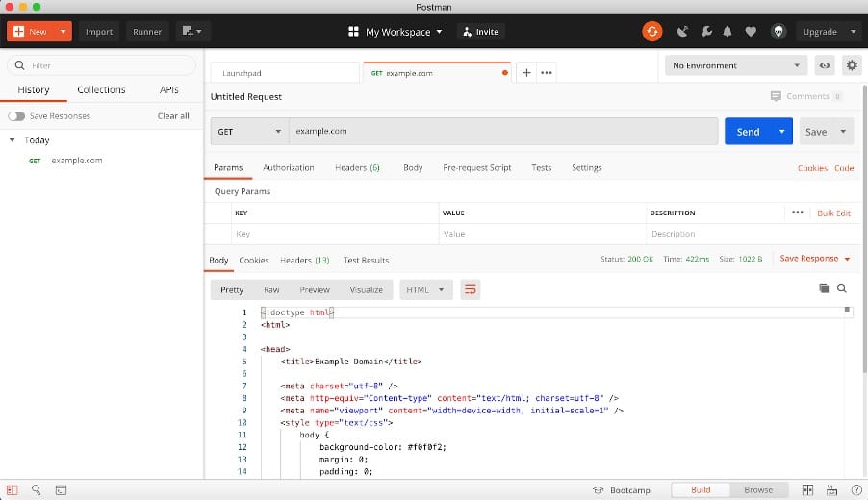Image resolution: width=868 pixels, height=500 pixels.
Task: Switch to the APIs sidebar tab
Action: coord(168,89)
